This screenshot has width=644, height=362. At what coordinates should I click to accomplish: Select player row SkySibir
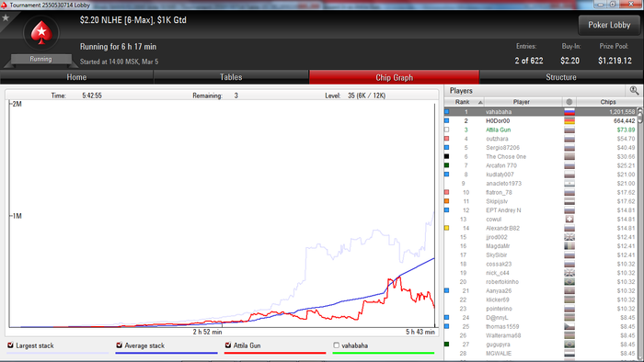point(541,255)
